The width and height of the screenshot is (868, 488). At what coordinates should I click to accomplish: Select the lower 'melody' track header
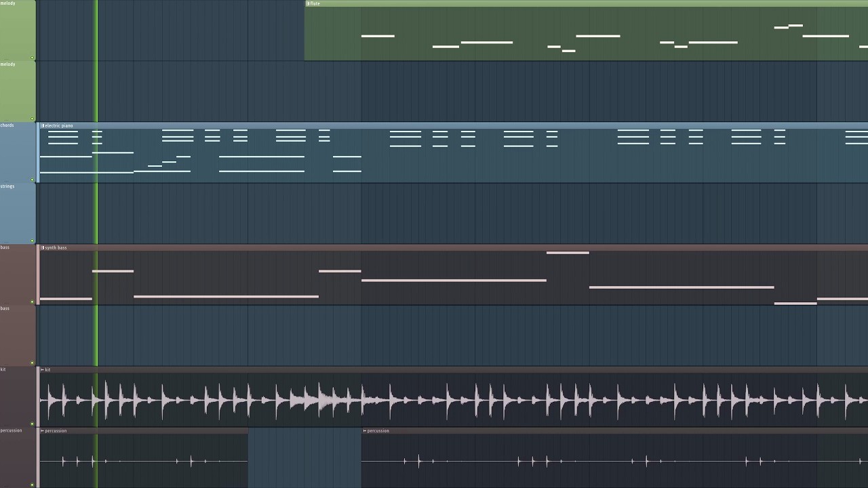click(x=18, y=91)
